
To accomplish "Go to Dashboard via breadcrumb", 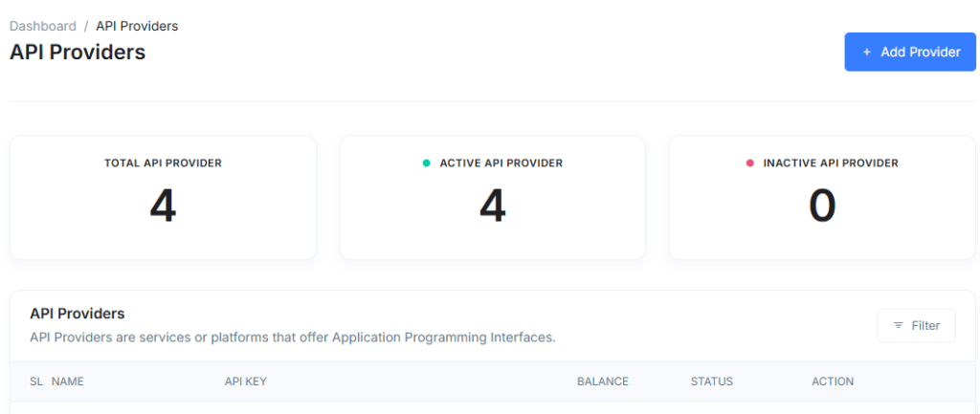I will tap(42, 26).
